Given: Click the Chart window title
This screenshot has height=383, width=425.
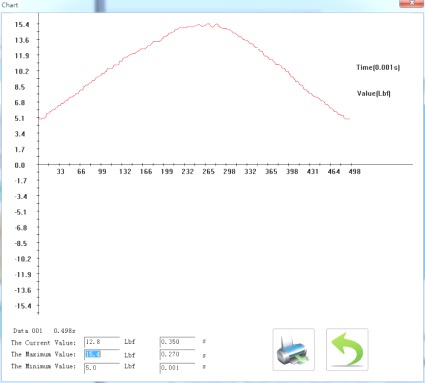Looking at the screenshot, I should [x=10, y=5].
